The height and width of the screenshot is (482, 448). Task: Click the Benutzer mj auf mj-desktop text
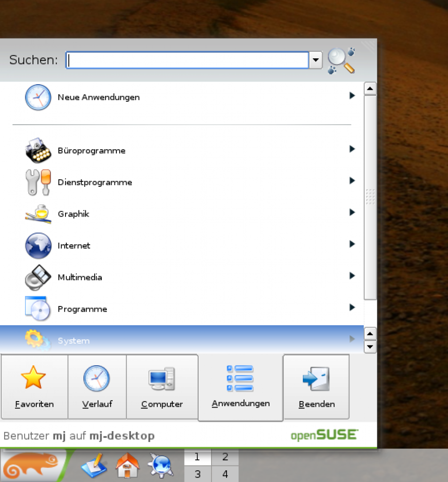pyautogui.click(x=79, y=436)
